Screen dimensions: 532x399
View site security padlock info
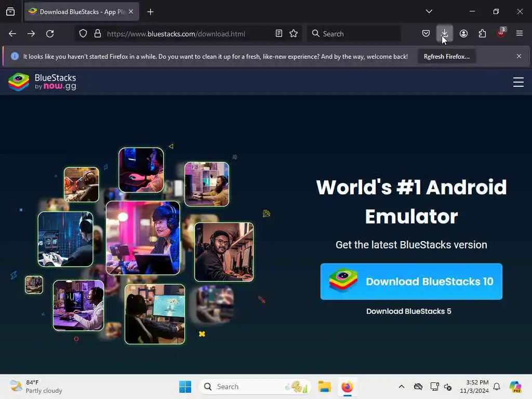98,34
